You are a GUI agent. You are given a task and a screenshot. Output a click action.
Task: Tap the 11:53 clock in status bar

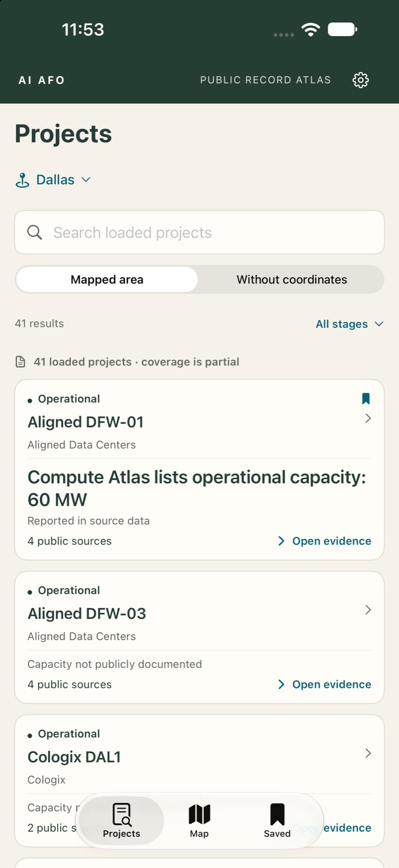click(83, 29)
